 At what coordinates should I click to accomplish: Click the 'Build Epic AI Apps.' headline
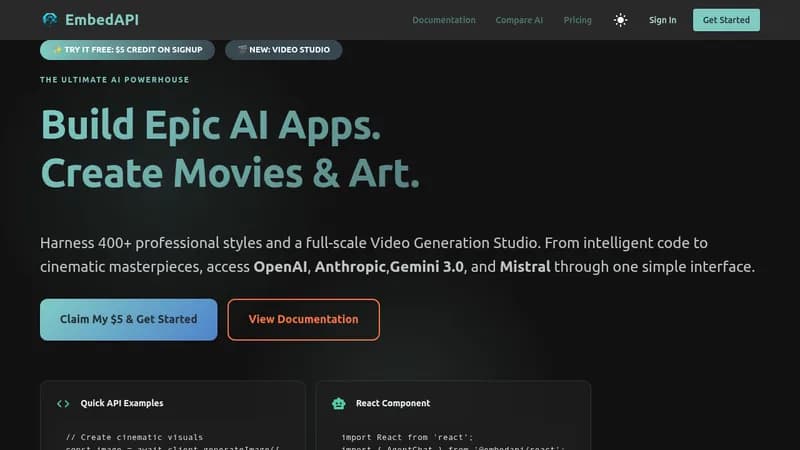(211, 125)
